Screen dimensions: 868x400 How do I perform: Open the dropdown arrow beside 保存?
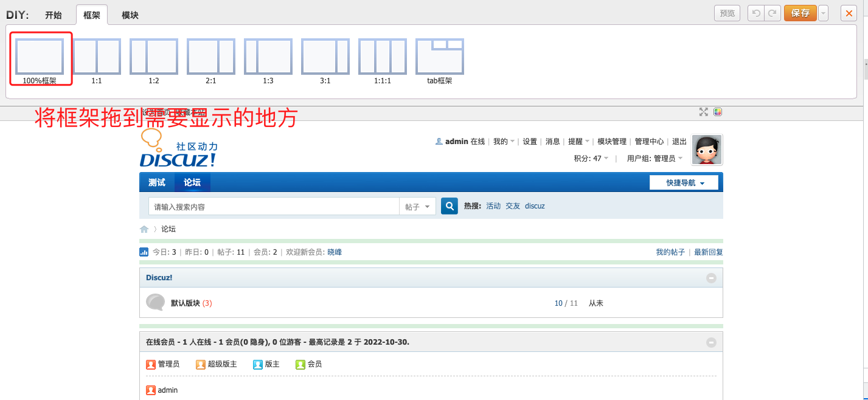(x=823, y=13)
